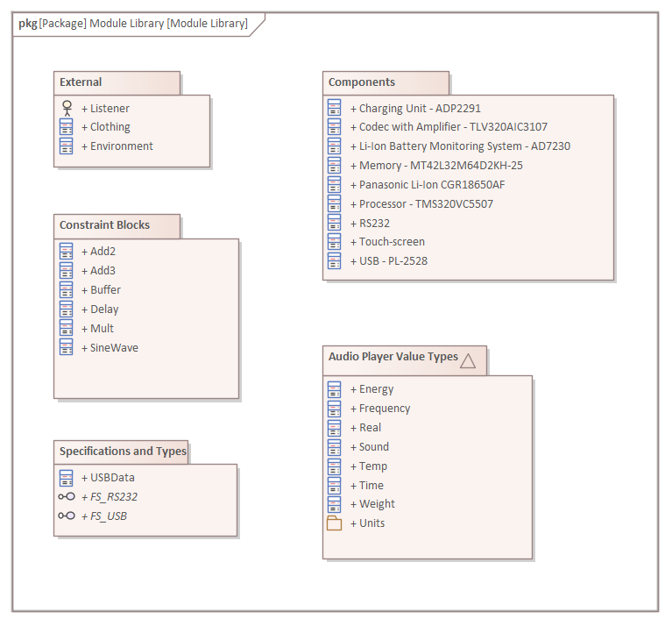Click the block icon beside USB - PL-2528
Screen dimensions: 672x626
[x=335, y=261]
